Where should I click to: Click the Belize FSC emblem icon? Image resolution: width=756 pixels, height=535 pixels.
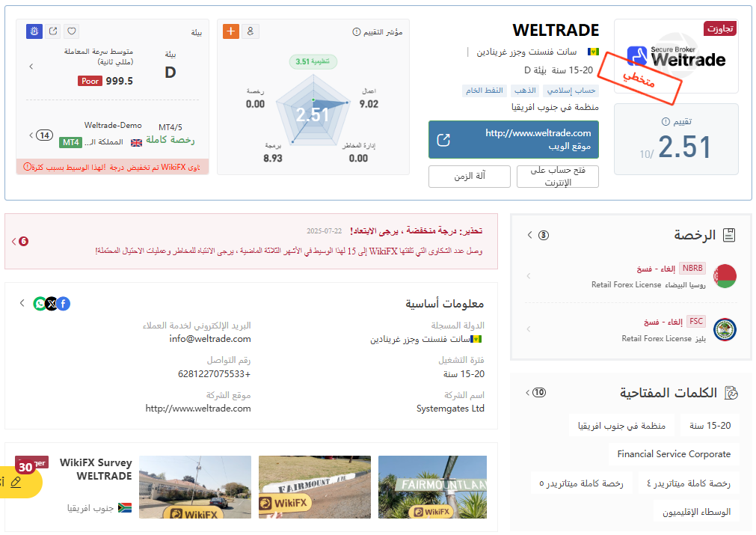pyautogui.click(x=725, y=330)
